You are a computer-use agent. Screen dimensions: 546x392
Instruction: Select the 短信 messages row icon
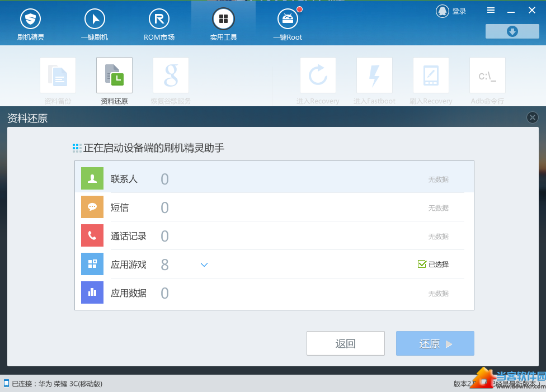pos(92,207)
